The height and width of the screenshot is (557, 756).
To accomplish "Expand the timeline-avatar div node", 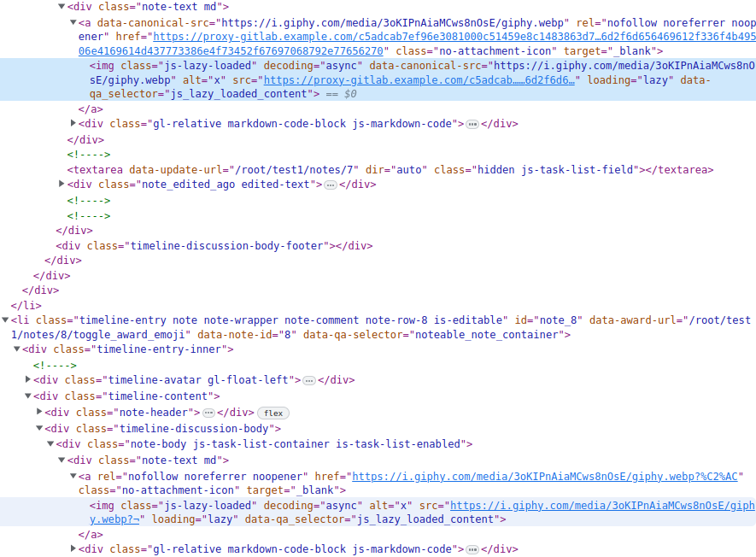I will (29, 380).
